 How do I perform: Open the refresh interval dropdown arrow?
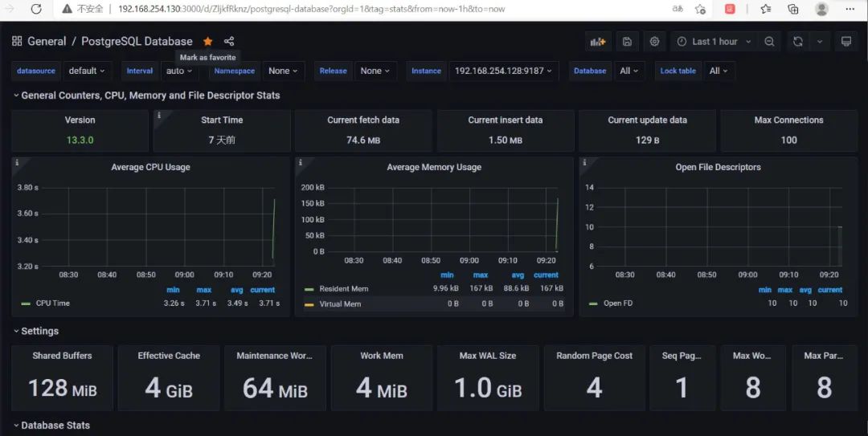820,42
